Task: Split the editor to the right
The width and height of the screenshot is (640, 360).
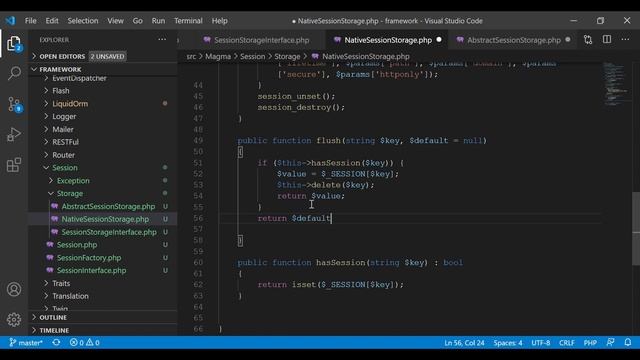Action: coord(607,40)
